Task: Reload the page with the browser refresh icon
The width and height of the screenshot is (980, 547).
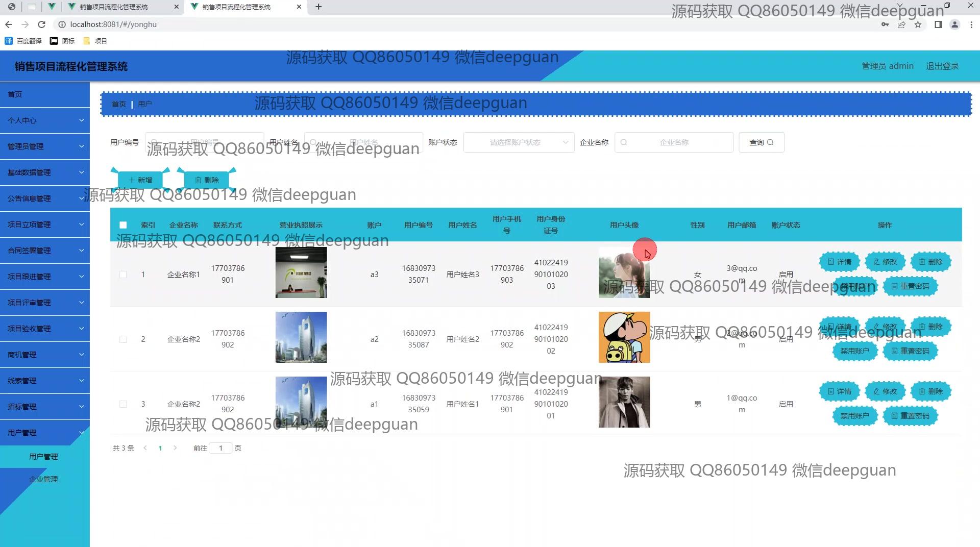Action: [42, 24]
